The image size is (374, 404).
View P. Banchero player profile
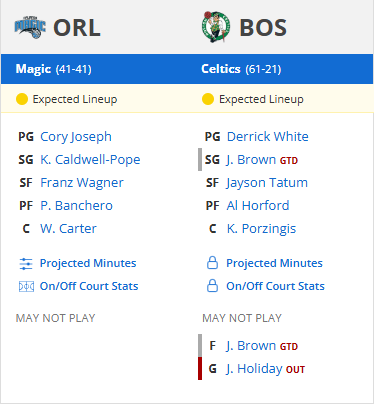[x=76, y=206]
